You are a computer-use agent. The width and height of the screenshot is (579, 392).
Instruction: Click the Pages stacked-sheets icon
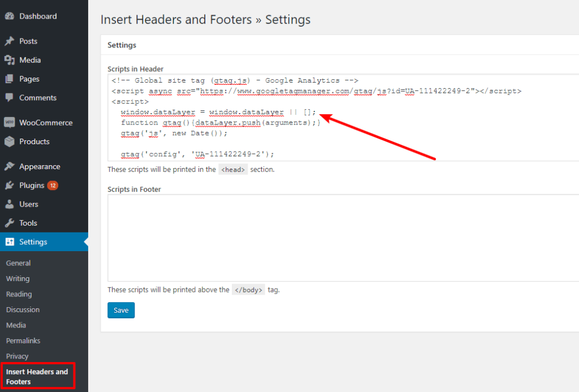[10, 79]
